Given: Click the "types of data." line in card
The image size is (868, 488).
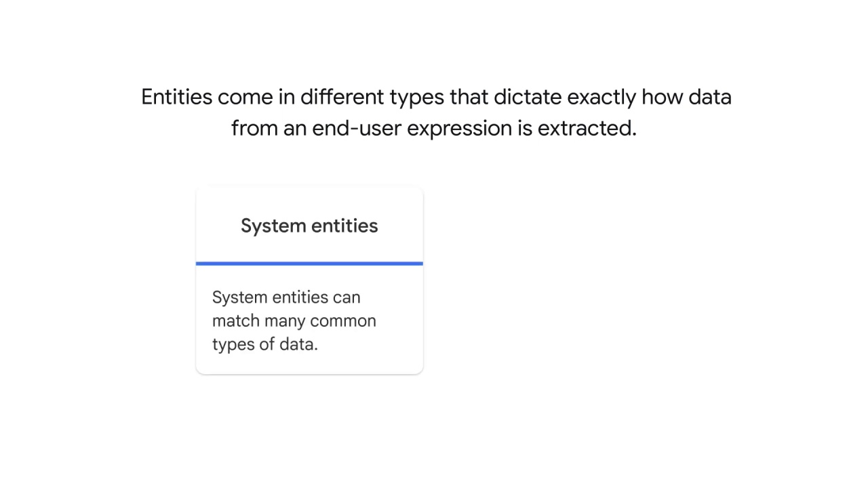Looking at the screenshot, I should (x=265, y=344).
